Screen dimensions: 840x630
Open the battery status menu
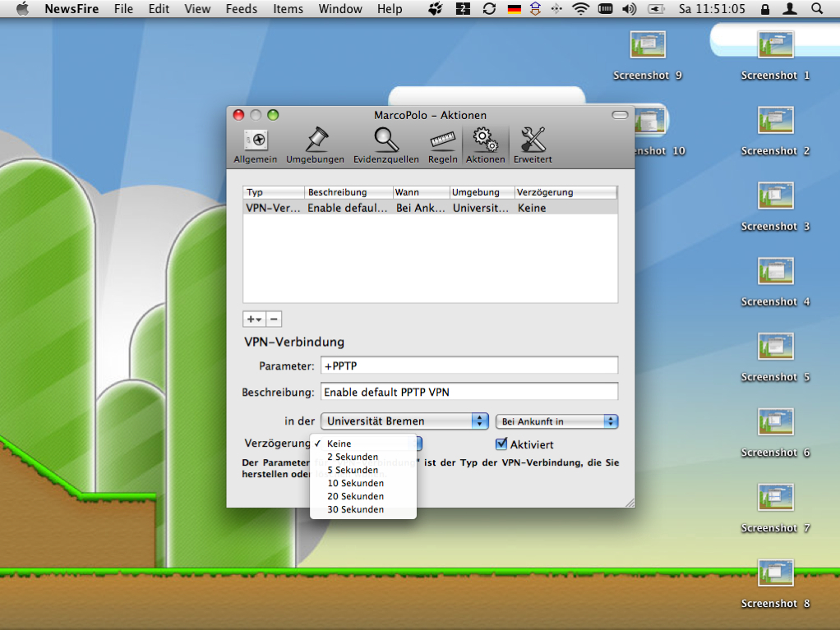coord(656,8)
